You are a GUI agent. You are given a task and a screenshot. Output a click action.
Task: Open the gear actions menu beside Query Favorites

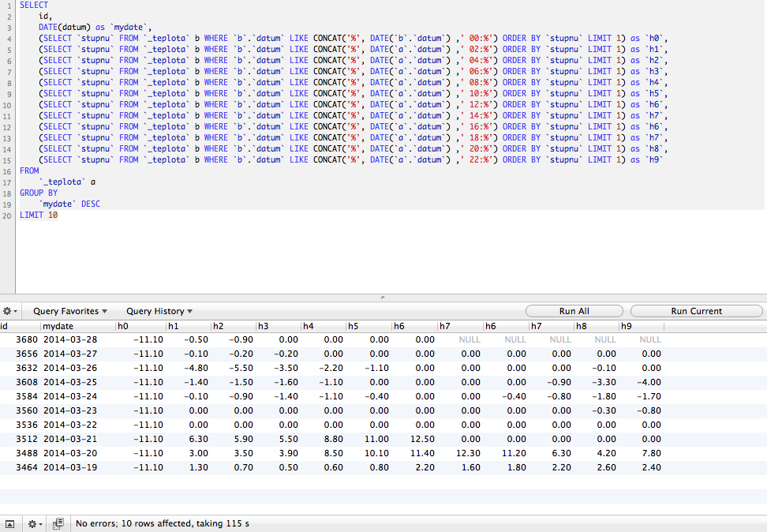point(9,311)
